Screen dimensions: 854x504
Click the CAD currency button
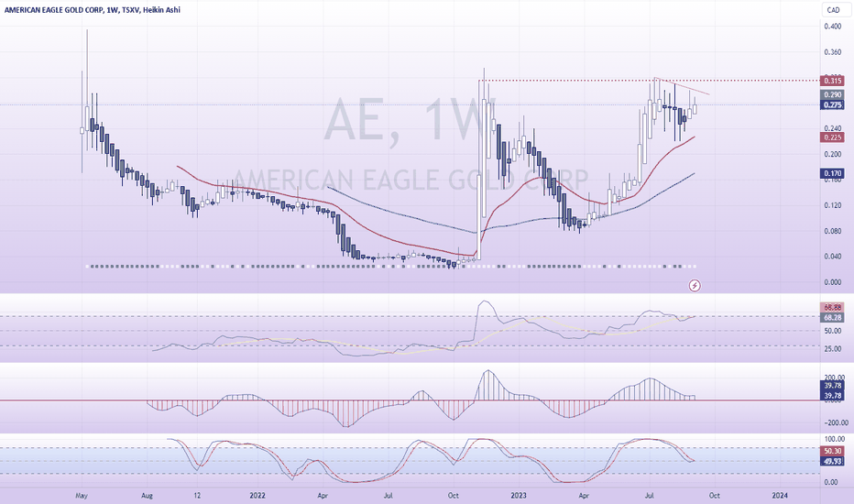(x=833, y=10)
